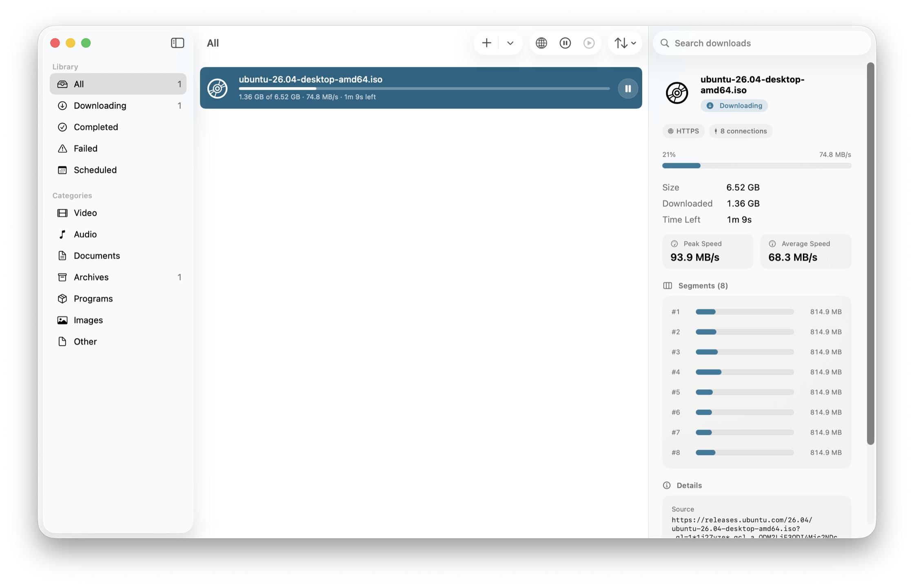Viewport: 914px width, 588px height.
Task: Click the plus add download button
Action: click(486, 43)
